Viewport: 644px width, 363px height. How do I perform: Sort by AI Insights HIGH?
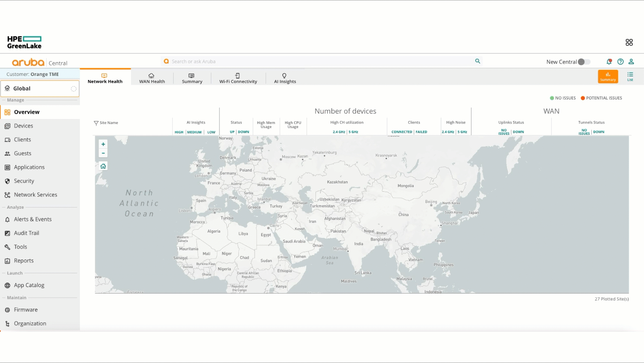click(179, 132)
